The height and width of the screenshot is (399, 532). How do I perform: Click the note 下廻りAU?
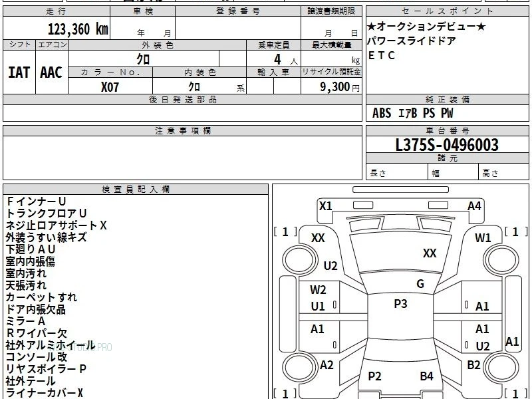(31, 249)
